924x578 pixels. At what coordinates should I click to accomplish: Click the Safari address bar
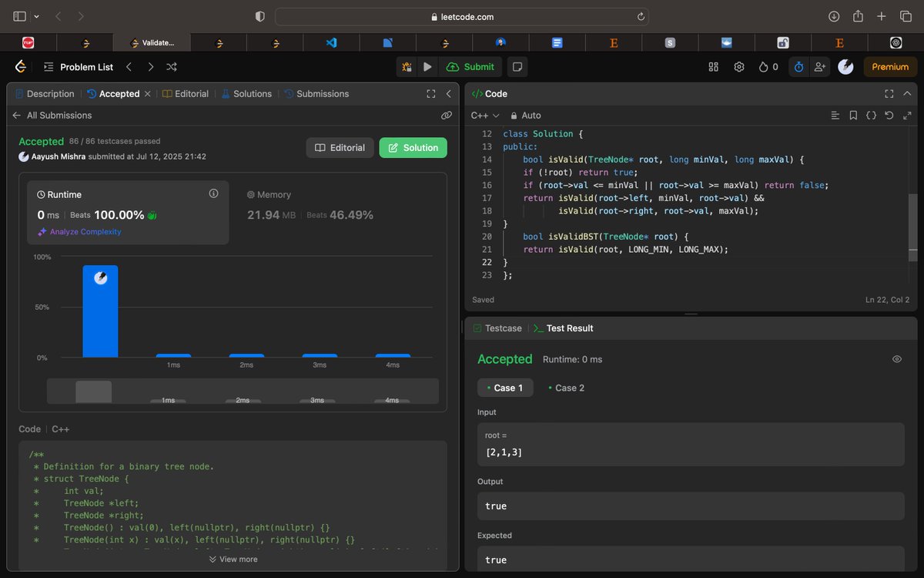coord(462,16)
